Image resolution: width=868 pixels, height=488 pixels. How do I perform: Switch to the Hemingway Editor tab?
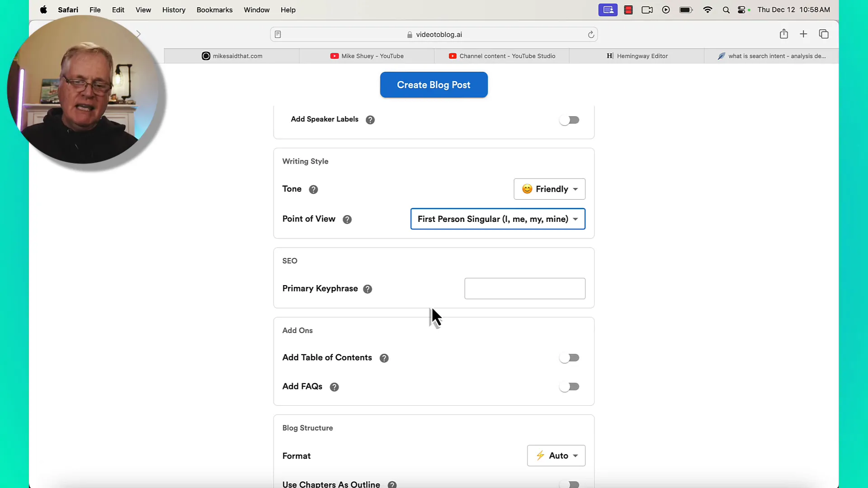click(637, 56)
